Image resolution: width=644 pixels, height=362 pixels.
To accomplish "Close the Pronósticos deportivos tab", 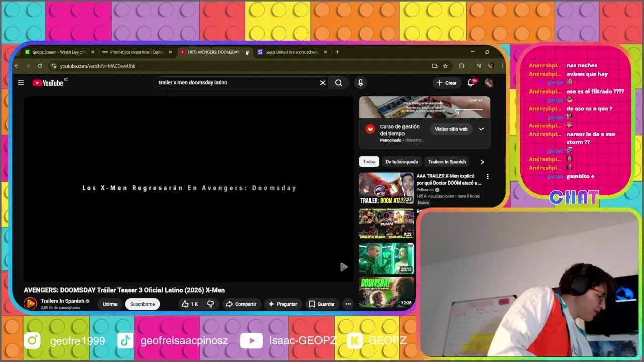I will 170,52.
